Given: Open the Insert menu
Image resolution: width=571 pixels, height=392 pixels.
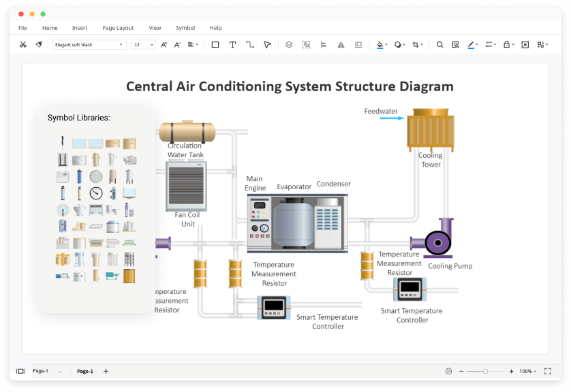Looking at the screenshot, I should 80,28.
